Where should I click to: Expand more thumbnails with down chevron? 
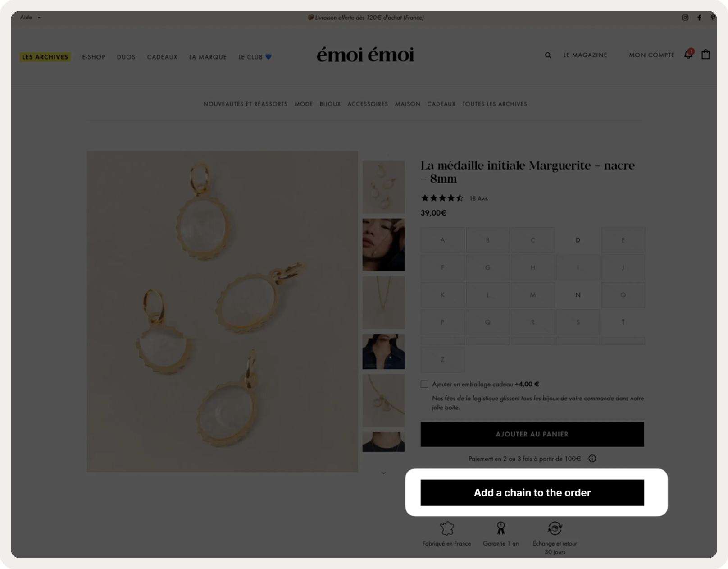(x=383, y=473)
